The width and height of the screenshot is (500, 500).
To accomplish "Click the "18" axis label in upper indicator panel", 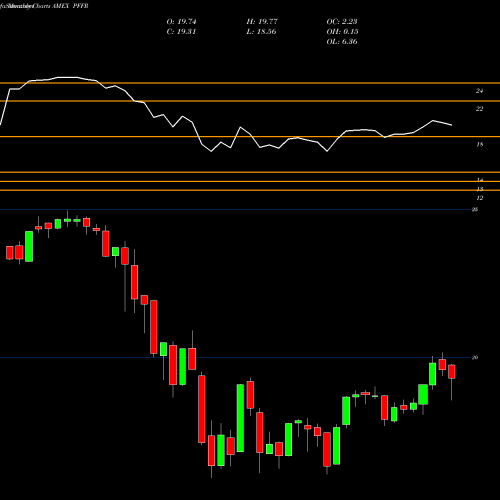I will click(x=479, y=145).
